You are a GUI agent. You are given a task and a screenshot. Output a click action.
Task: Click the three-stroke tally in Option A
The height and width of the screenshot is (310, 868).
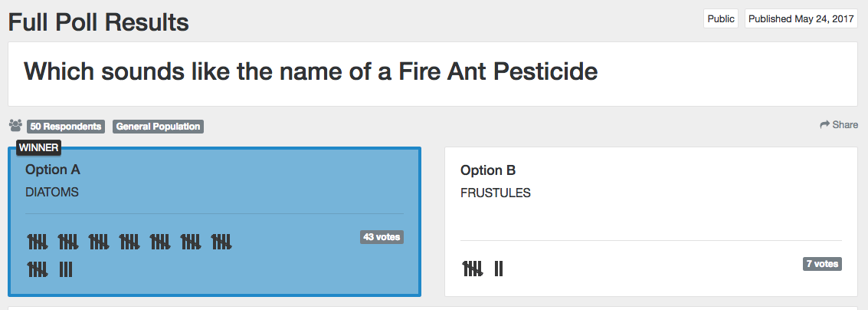pyautogui.click(x=66, y=269)
